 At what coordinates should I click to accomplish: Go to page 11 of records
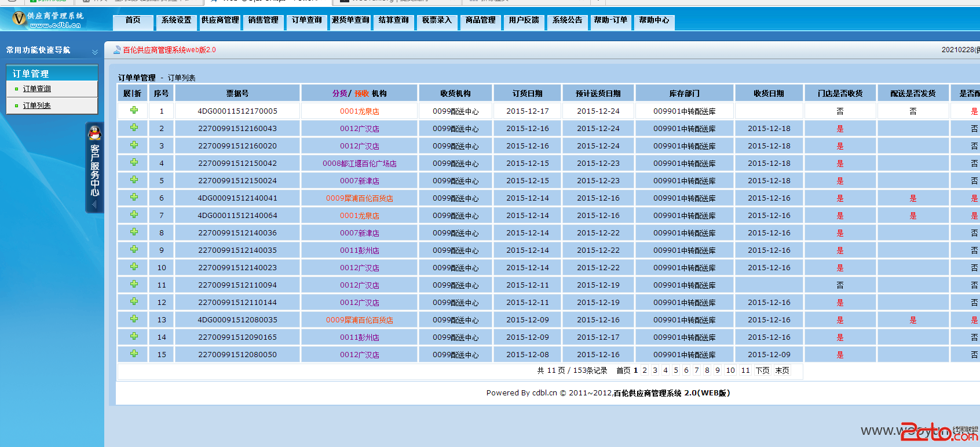tap(745, 370)
